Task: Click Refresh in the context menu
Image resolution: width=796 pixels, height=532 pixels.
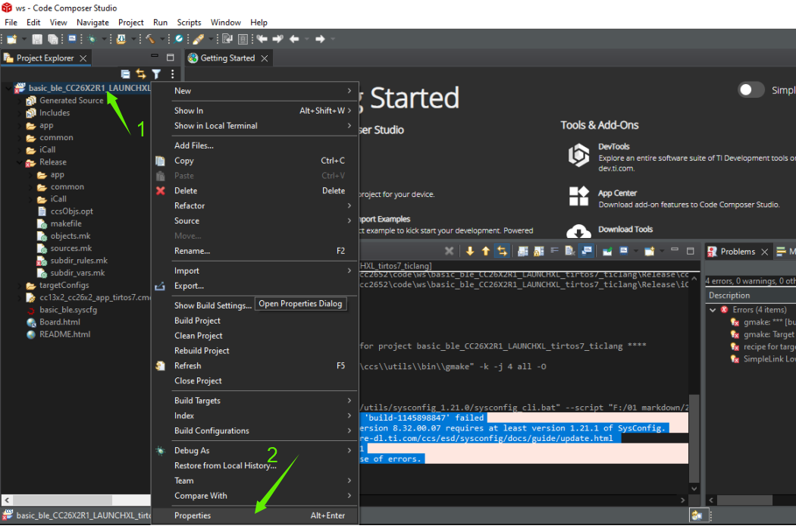Action: click(255, 366)
